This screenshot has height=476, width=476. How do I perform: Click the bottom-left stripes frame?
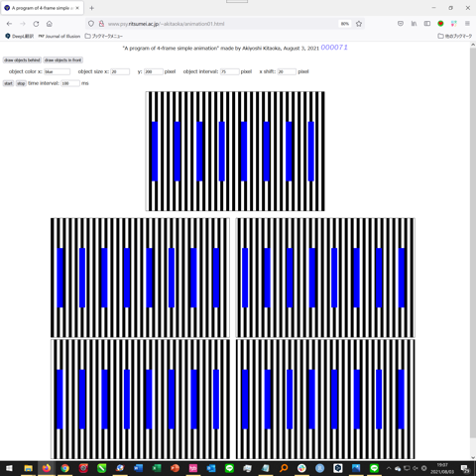point(140,400)
